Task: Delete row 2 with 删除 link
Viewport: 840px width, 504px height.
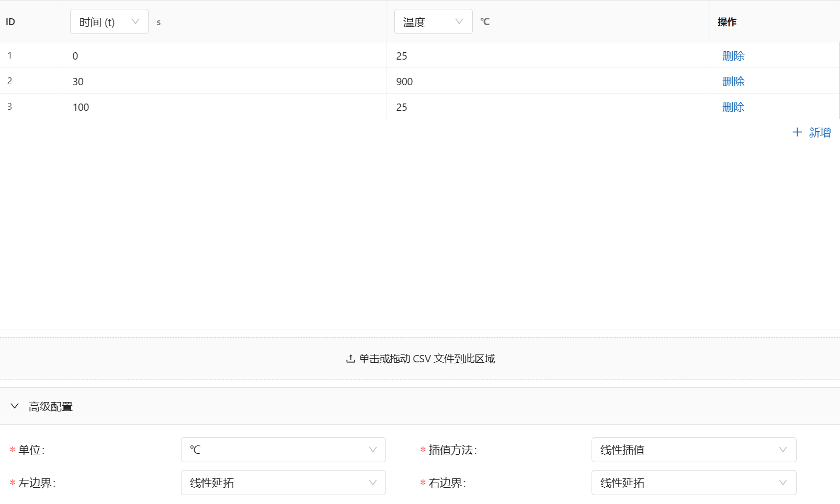Action: click(x=733, y=81)
